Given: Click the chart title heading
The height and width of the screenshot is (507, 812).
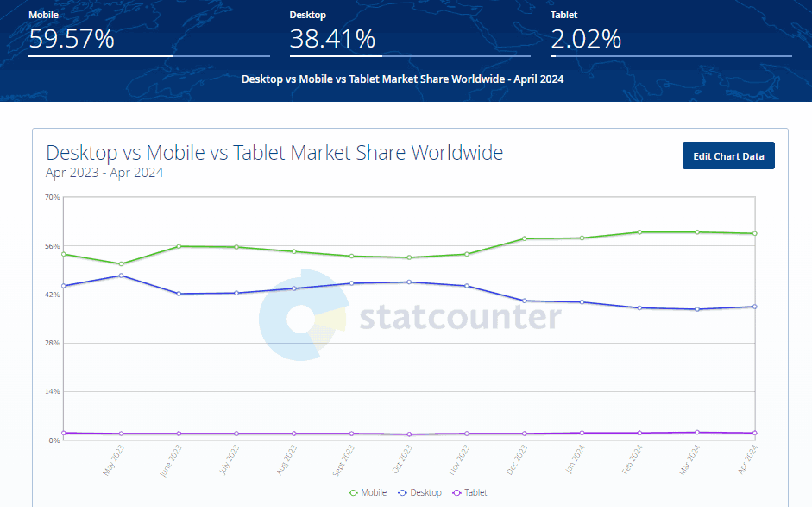Looking at the screenshot, I should tap(274, 152).
